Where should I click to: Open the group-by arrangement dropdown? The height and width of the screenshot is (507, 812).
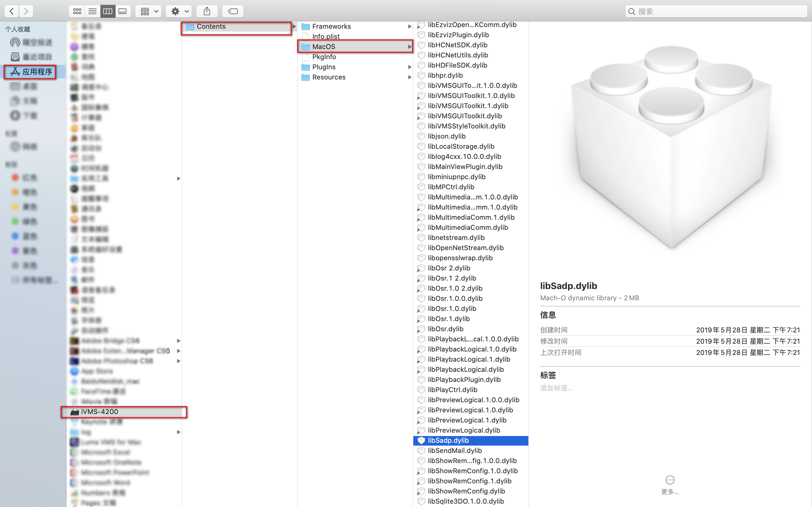[149, 11]
